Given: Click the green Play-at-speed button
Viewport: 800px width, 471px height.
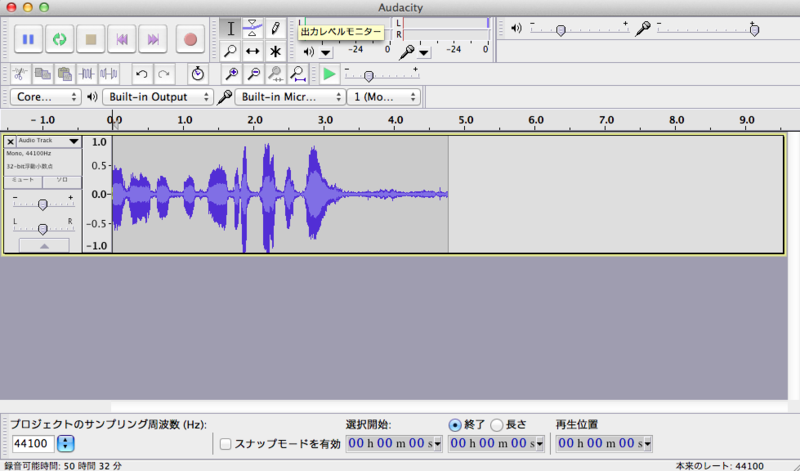Looking at the screenshot, I should [x=329, y=75].
